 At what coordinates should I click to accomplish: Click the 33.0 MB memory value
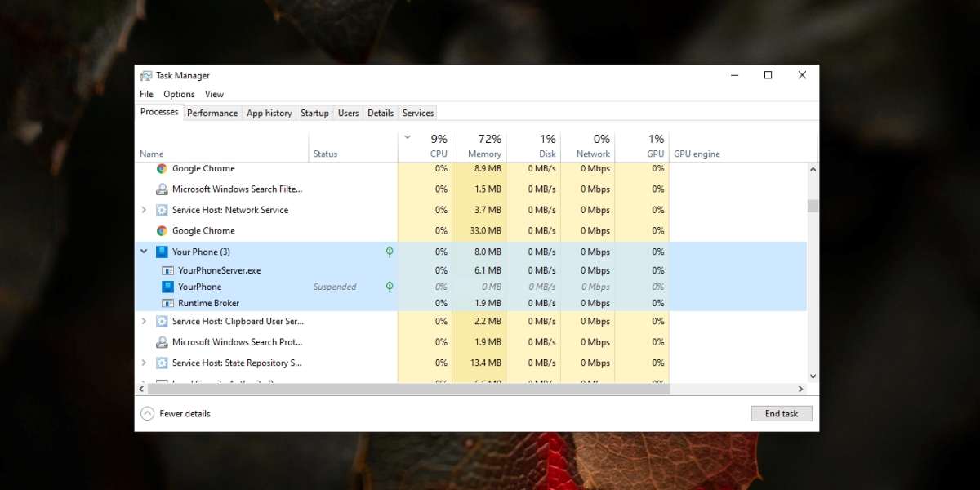[x=488, y=231]
